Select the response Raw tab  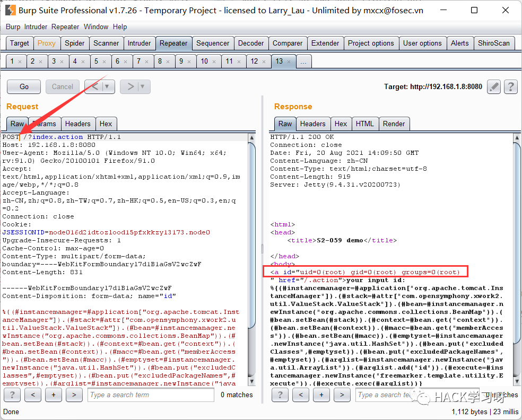pyautogui.click(x=285, y=124)
